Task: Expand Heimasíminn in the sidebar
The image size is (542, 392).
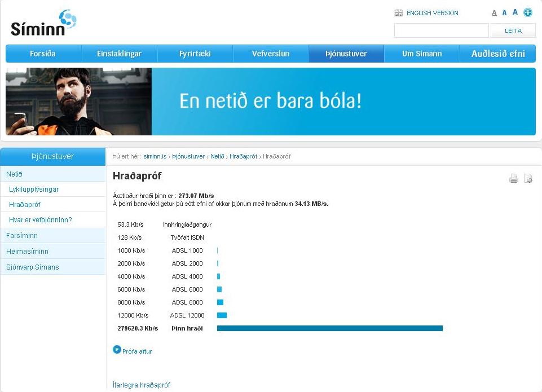Action: click(x=27, y=251)
